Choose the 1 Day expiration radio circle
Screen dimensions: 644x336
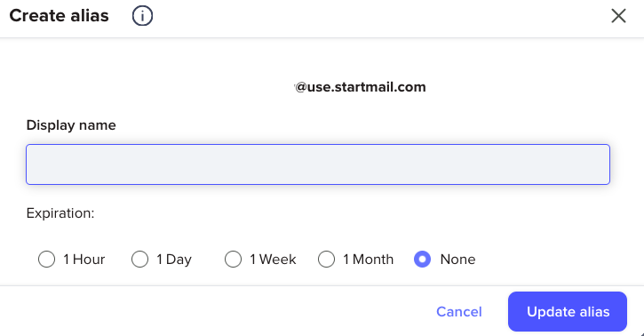[x=139, y=260]
